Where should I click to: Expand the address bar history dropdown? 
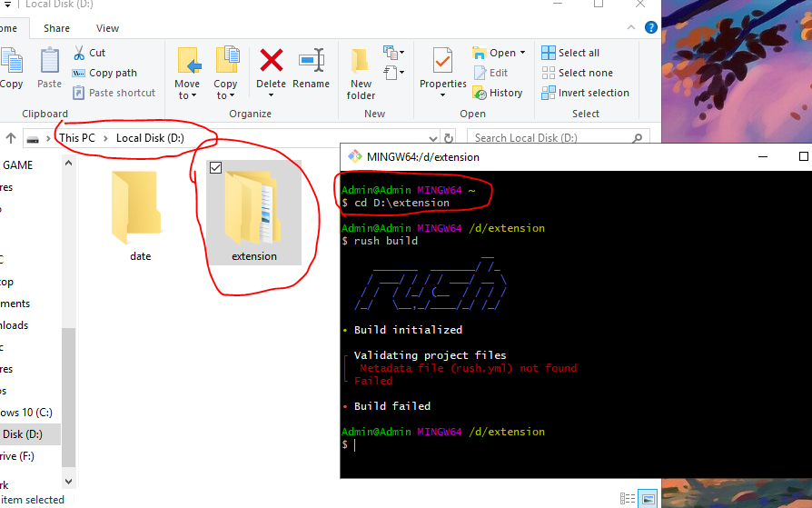pyautogui.click(x=433, y=138)
